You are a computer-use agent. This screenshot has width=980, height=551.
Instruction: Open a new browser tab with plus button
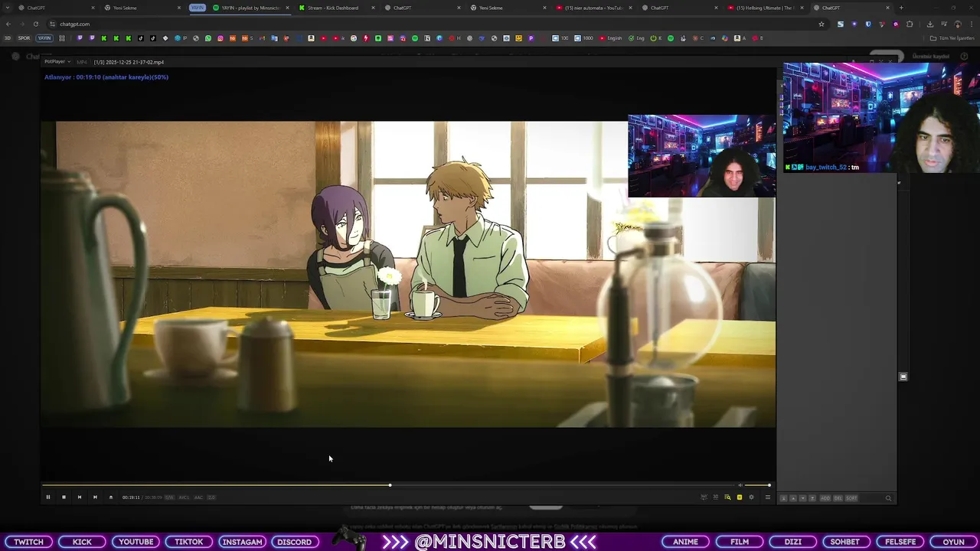point(900,8)
